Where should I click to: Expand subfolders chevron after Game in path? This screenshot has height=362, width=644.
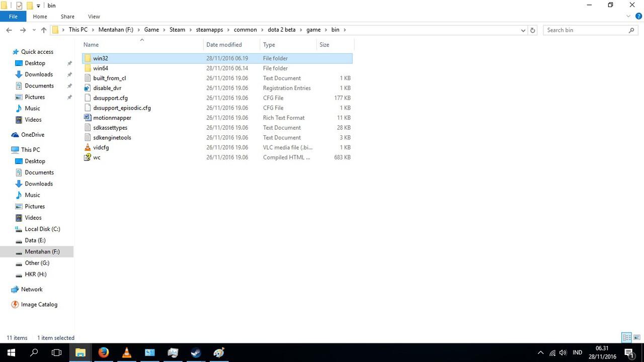[165, 30]
